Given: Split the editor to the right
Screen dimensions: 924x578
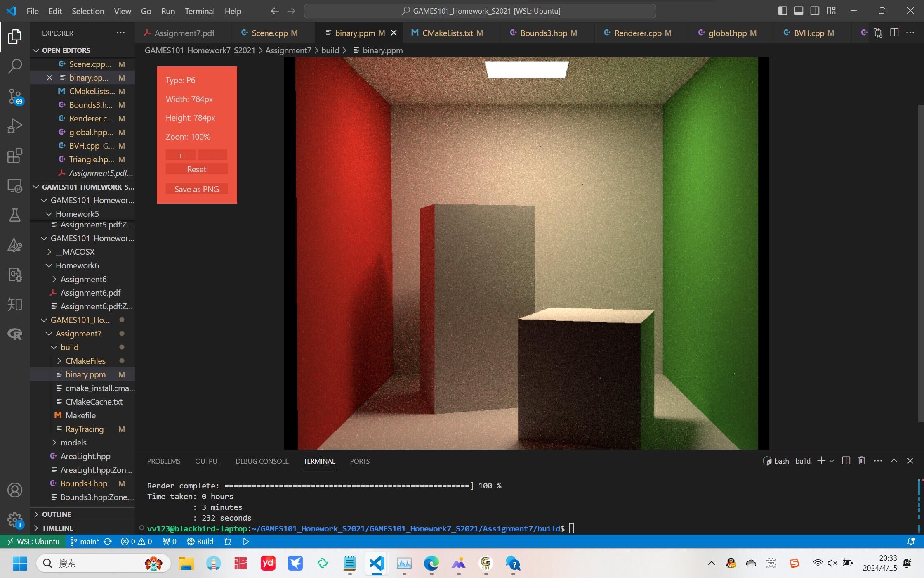Looking at the screenshot, I should point(894,33).
